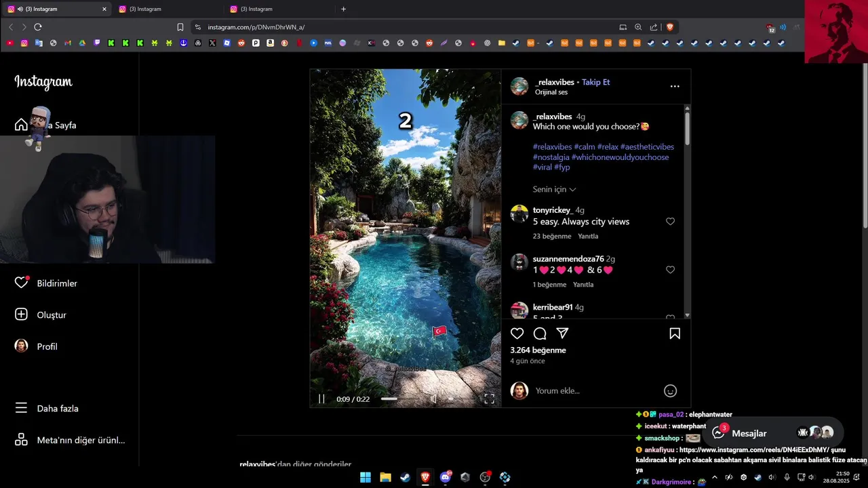Close the first Instagram tab
The width and height of the screenshot is (868, 488).
[x=104, y=9]
